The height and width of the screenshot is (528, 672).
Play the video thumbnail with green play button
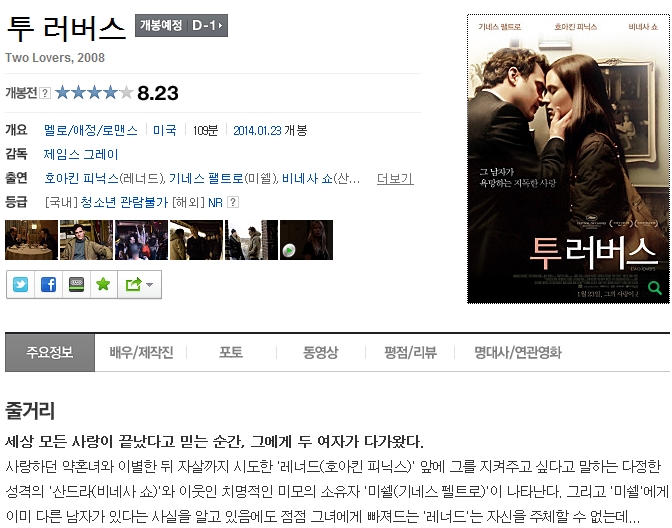[306, 240]
